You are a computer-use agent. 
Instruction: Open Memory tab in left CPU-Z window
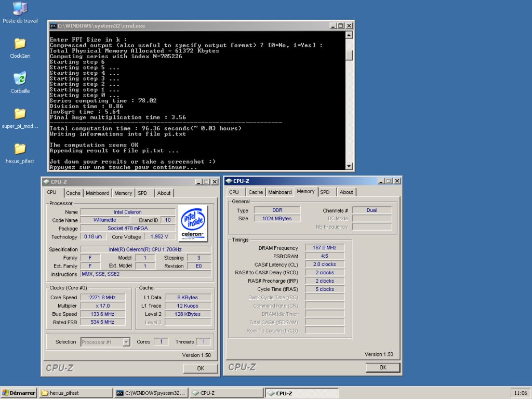123,193
